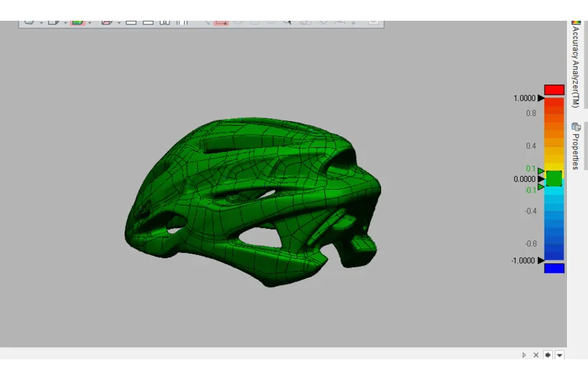Click the 1.0000 maximum marker arrow
Image resolution: width=588 pixels, height=380 pixels.
tap(541, 98)
